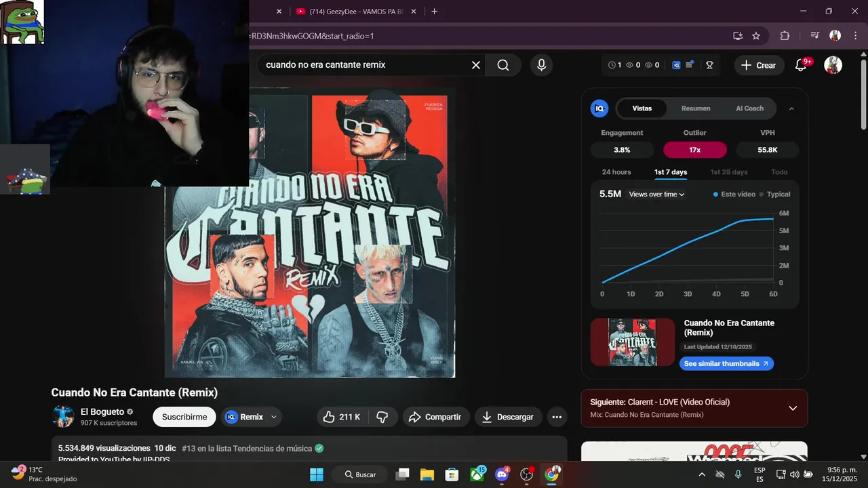Dislike the video with thumbs down
Image resolution: width=868 pixels, height=488 pixels.
tap(382, 417)
